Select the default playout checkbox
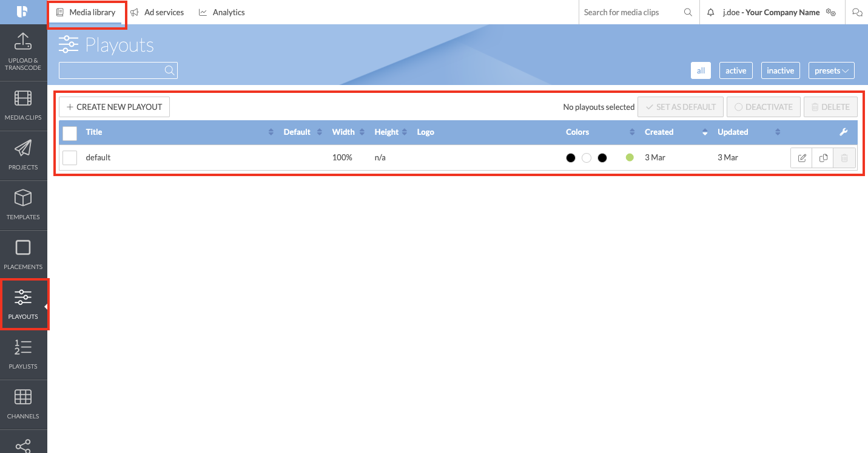 pyautogui.click(x=70, y=158)
